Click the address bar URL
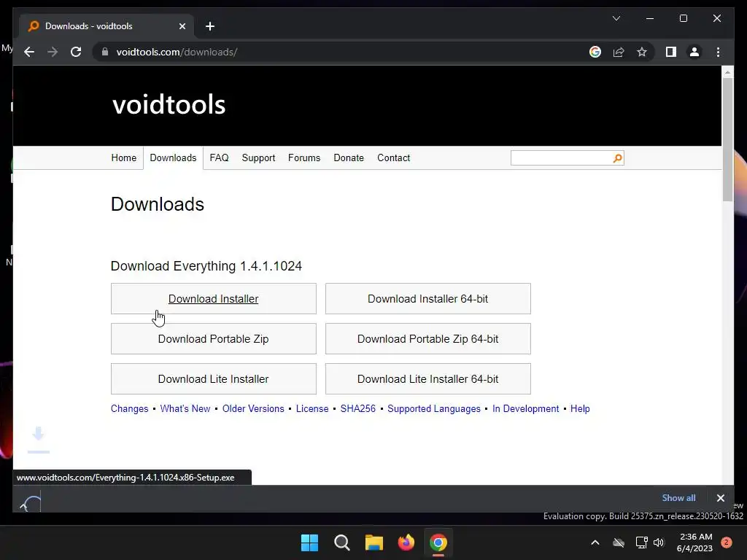Screen dimensions: 747x560 coord(177,52)
